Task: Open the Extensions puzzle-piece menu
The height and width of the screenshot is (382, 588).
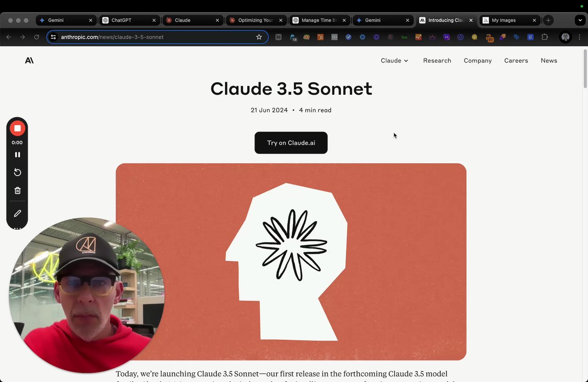Action: tap(545, 37)
